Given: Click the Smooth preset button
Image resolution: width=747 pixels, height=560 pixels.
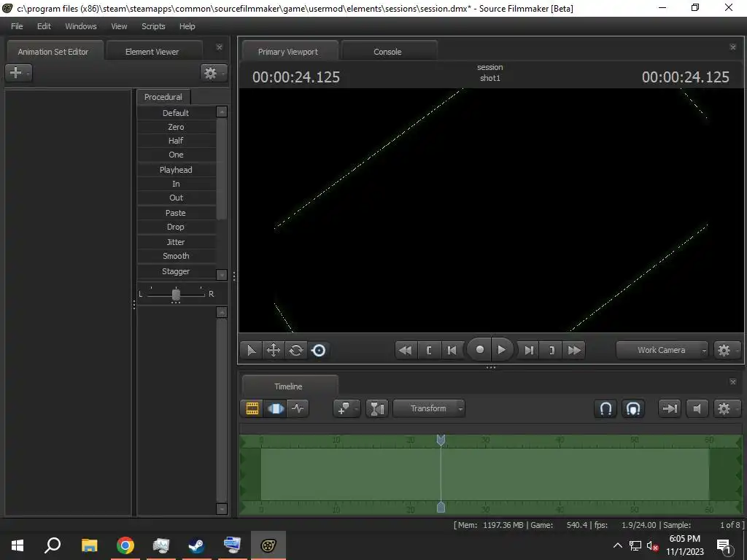Looking at the screenshot, I should pos(176,256).
